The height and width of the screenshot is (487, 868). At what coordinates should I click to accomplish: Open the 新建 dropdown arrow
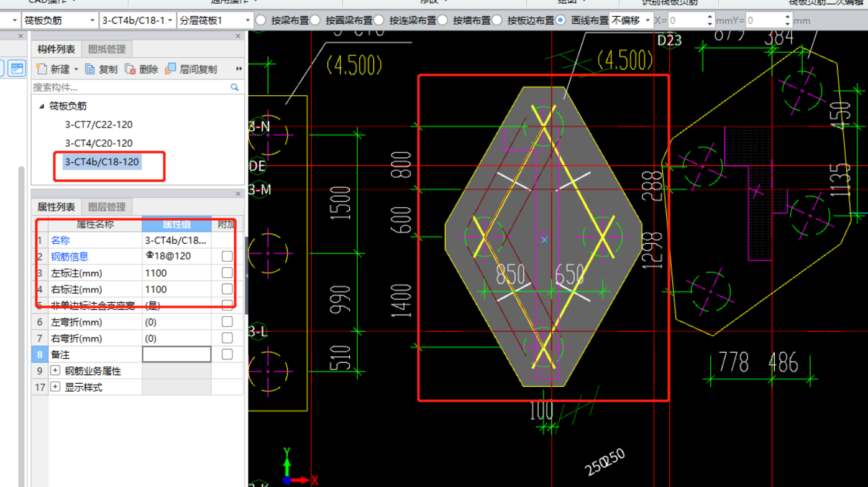click(76, 69)
